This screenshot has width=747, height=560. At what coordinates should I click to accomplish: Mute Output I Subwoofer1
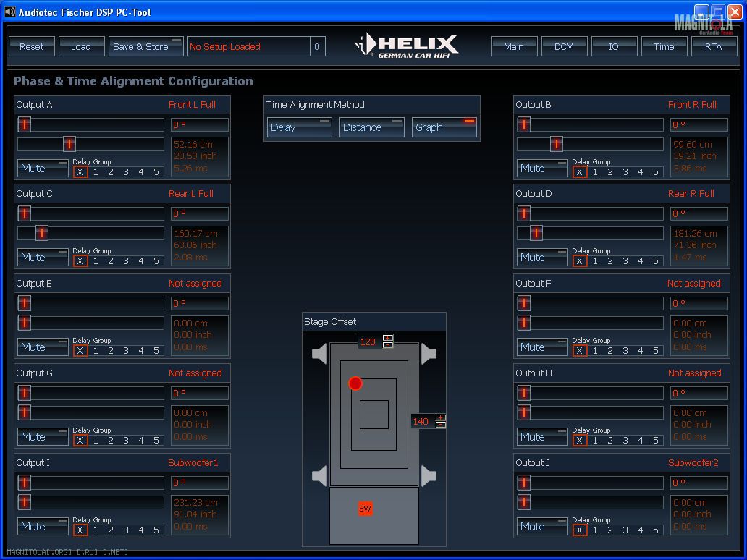(x=43, y=526)
